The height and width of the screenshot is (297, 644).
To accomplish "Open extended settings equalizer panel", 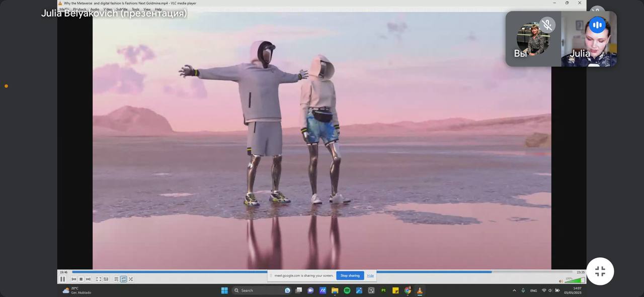I will point(106,279).
